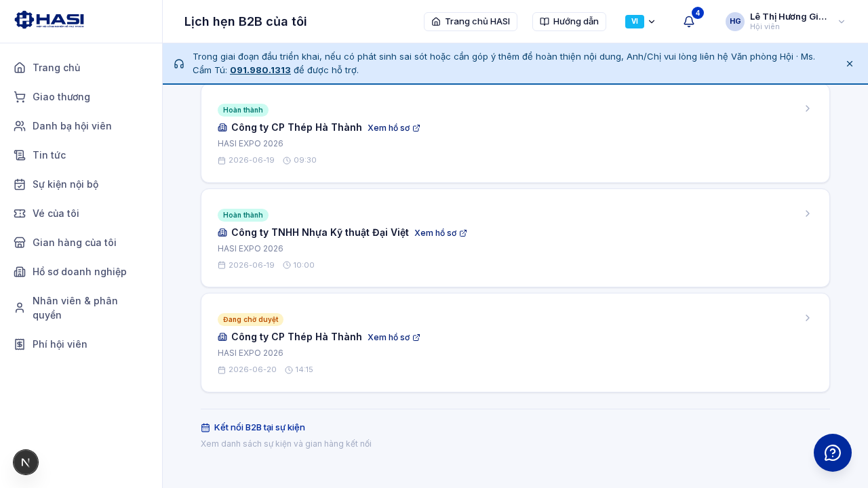This screenshot has height=488, width=868.
Task: Click date 2026-06-20 text
Action: tap(252, 369)
